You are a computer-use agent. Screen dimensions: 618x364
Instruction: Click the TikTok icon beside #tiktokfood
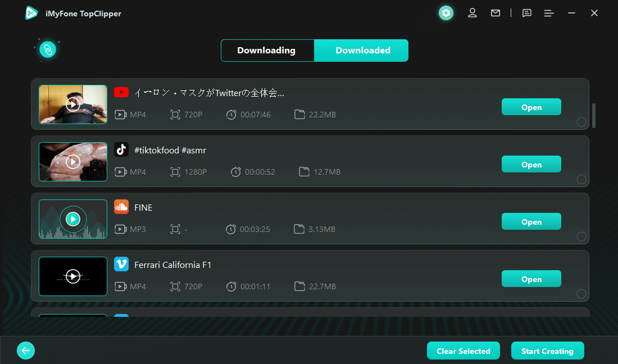pyautogui.click(x=121, y=149)
